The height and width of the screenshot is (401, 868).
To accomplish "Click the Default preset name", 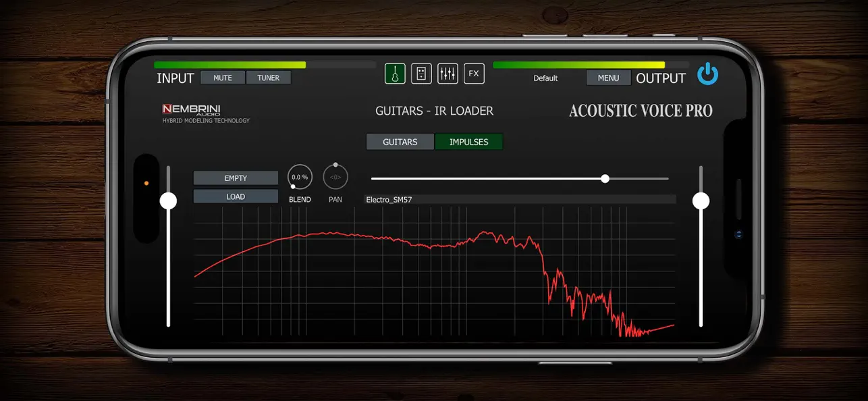I will [545, 78].
